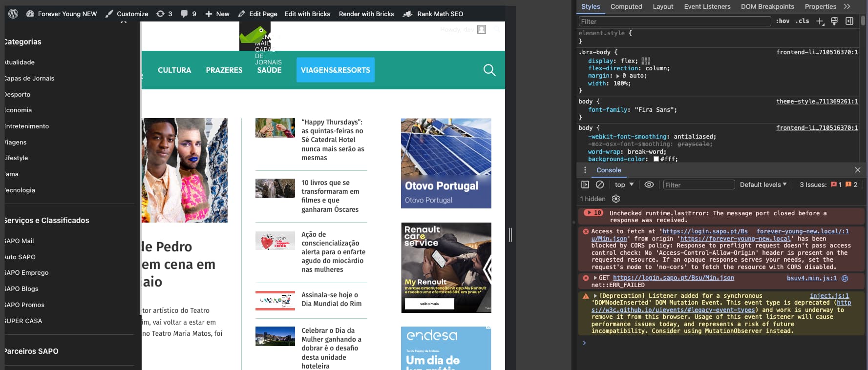Click Edit with Bricks
The width and height of the screenshot is (868, 370).
point(307,14)
